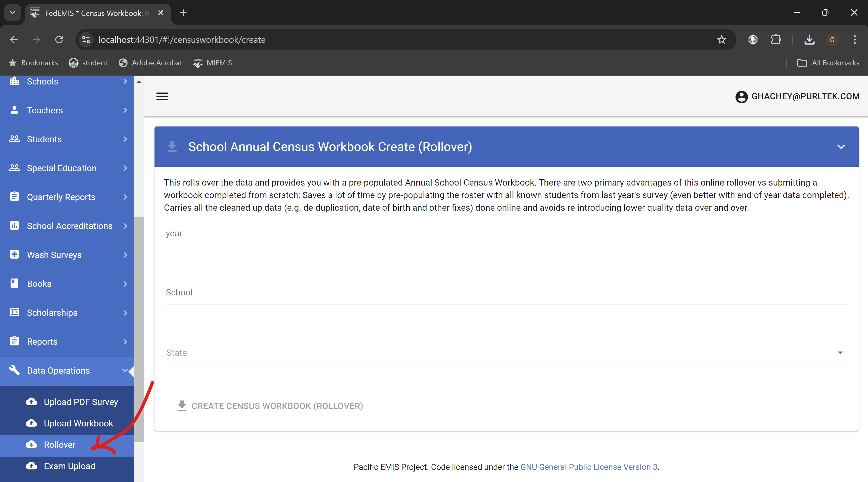868x482 pixels.
Task: Click the Books sidebar icon
Action: click(14, 283)
